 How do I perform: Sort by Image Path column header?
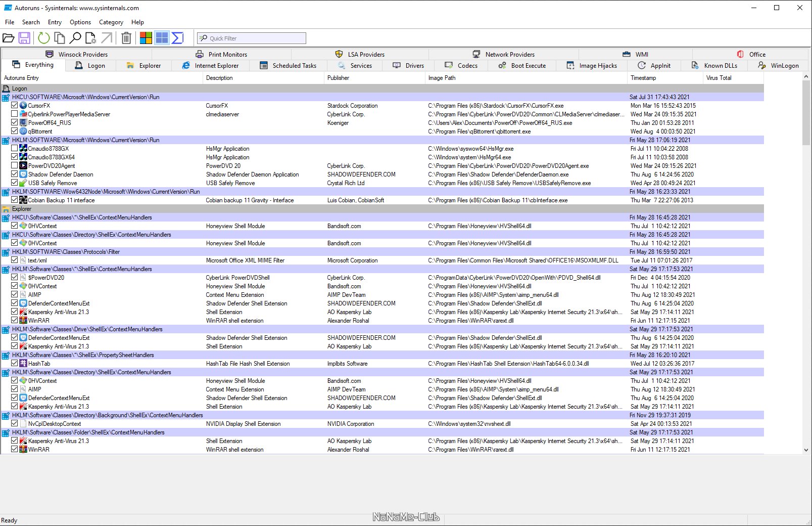[526, 78]
